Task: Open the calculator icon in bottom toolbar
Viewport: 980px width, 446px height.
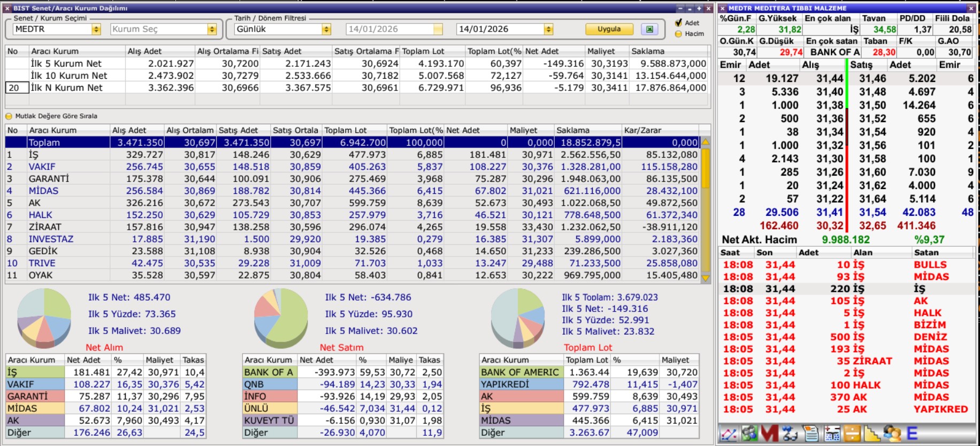Action: 832,433
